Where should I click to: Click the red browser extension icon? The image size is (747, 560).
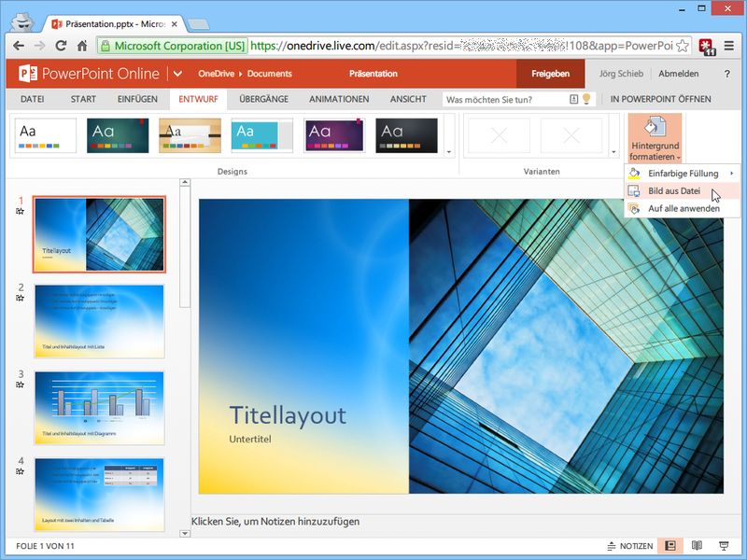coord(707,46)
